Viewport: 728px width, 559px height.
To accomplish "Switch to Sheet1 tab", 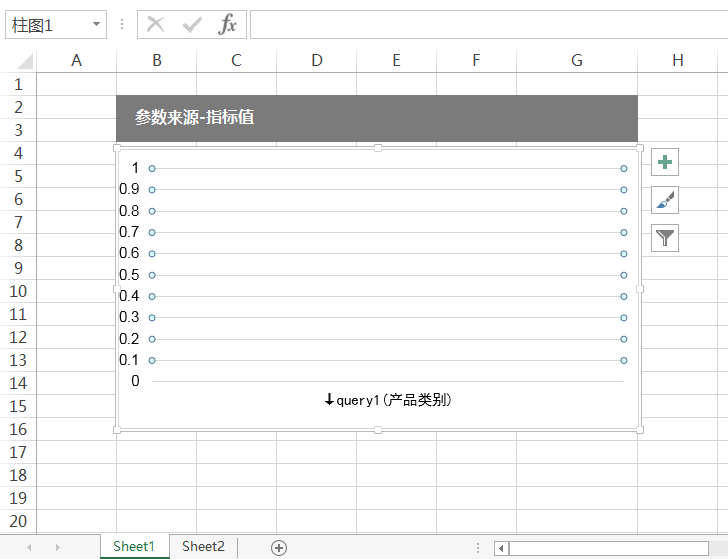I will click(x=134, y=546).
